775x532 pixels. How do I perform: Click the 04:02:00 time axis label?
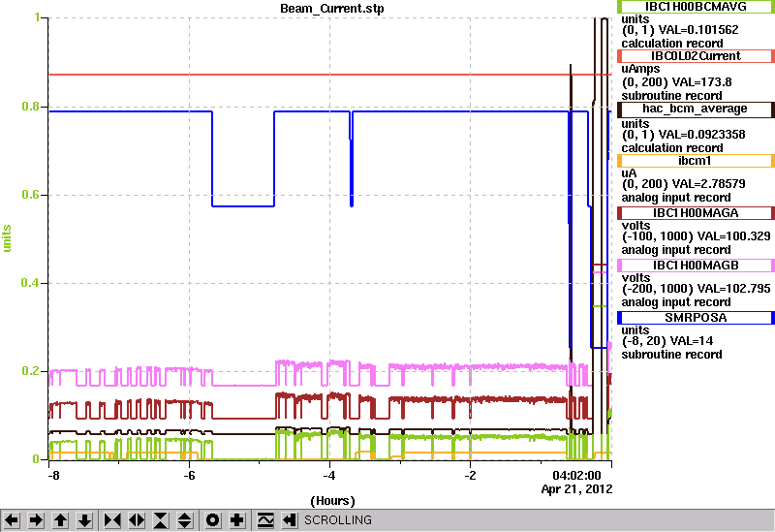(x=576, y=476)
